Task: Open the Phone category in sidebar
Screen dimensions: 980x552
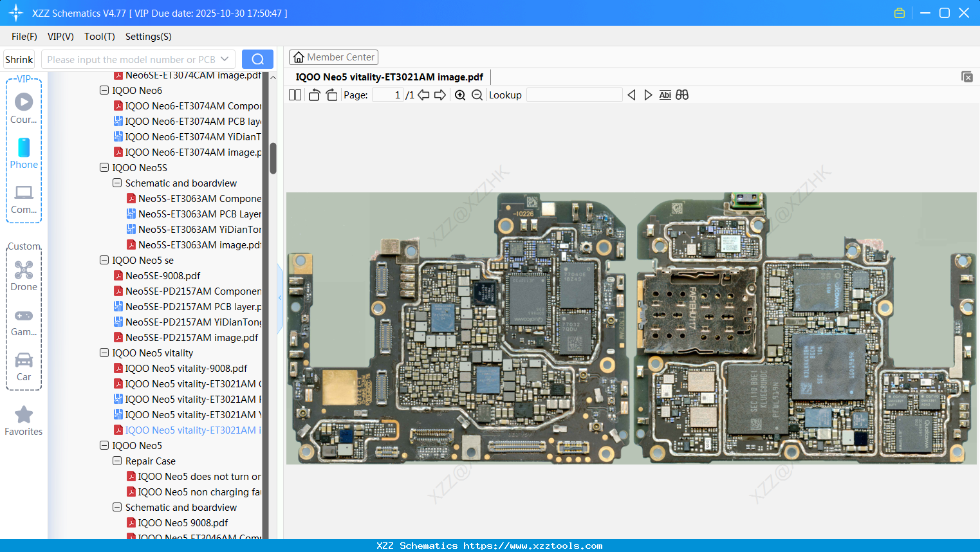Action: (24, 154)
